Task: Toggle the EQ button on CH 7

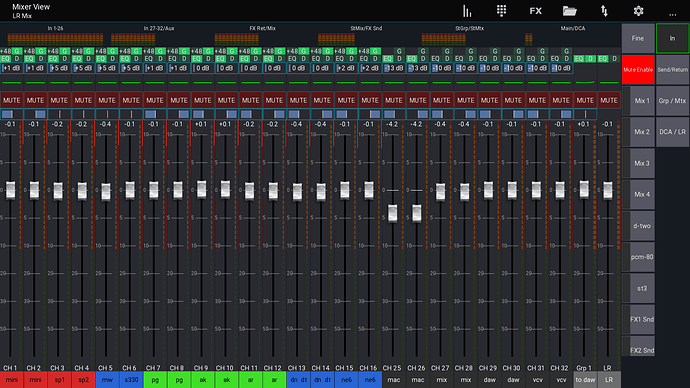Action: coord(148,59)
